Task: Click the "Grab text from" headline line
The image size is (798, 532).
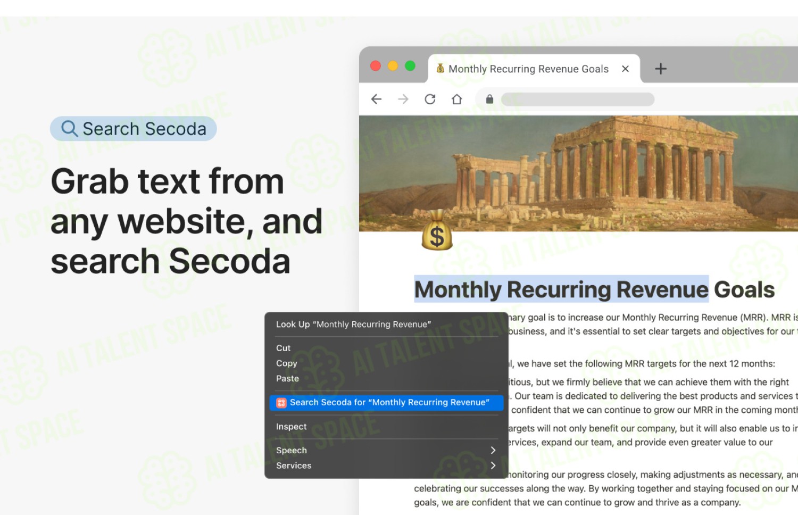Action: click(x=168, y=181)
